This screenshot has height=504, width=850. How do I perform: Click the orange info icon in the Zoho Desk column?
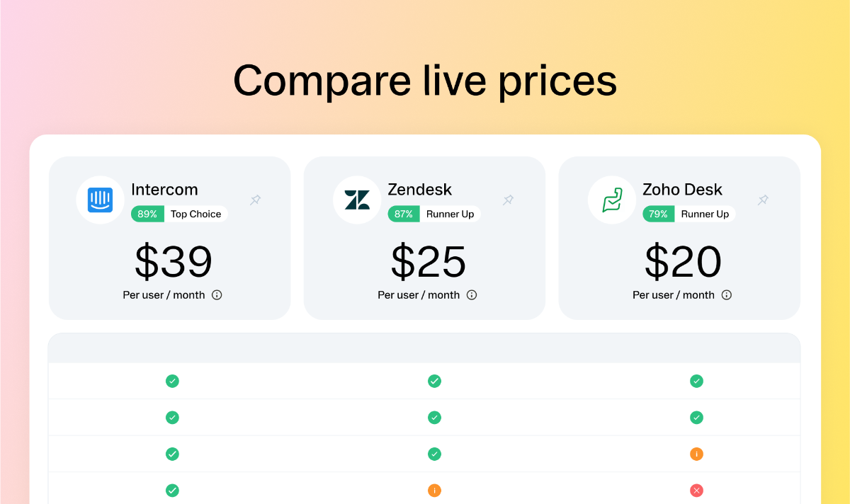tap(696, 454)
